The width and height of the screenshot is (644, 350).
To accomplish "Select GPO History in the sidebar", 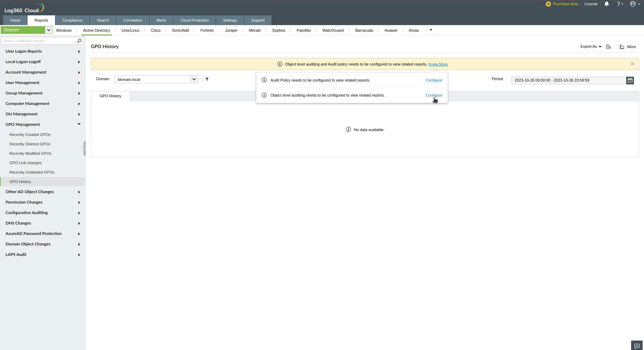I will point(43,182).
